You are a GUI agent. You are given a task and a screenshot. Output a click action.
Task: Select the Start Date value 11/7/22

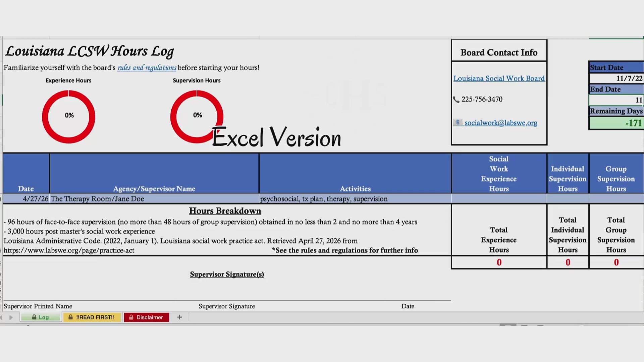click(x=616, y=78)
